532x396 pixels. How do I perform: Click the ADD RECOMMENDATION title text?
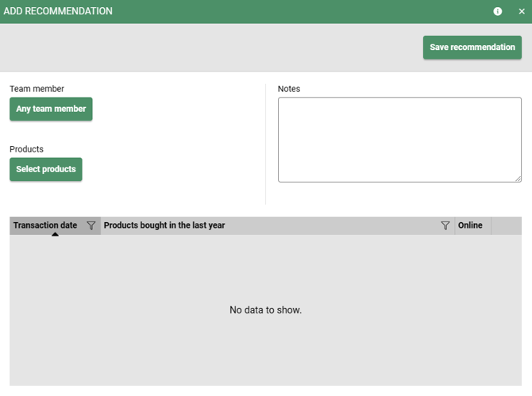tap(58, 12)
